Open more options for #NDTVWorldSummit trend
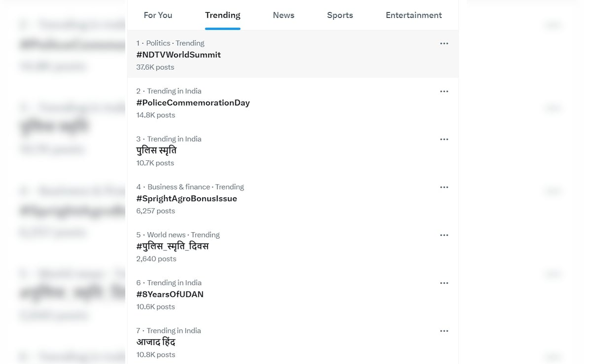Screen dimensions: 592x364 pos(444,43)
